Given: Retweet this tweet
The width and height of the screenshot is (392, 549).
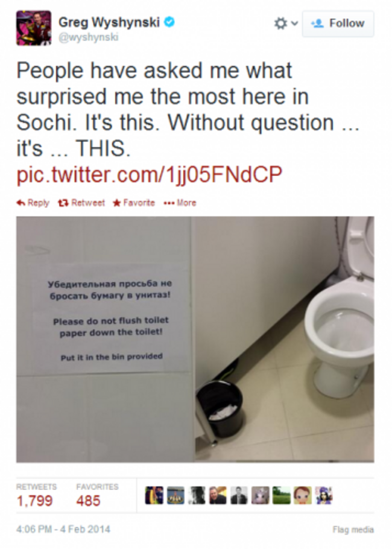Looking at the screenshot, I should pyautogui.click(x=81, y=203).
